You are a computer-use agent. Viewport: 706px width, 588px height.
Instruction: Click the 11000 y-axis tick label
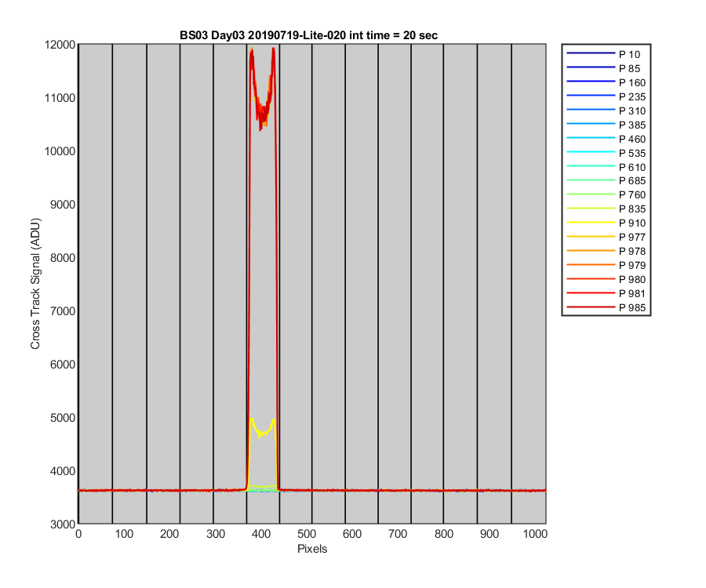coord(60,98)
